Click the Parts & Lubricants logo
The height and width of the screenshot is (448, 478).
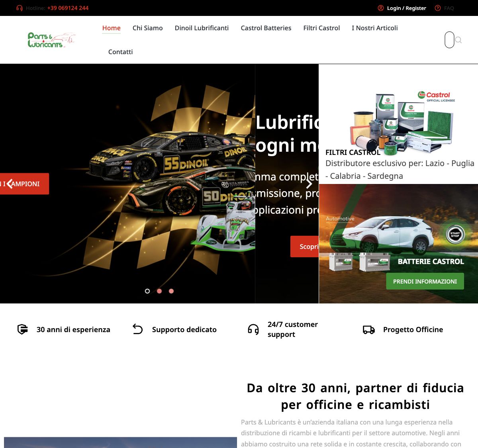tap(51, 40)
